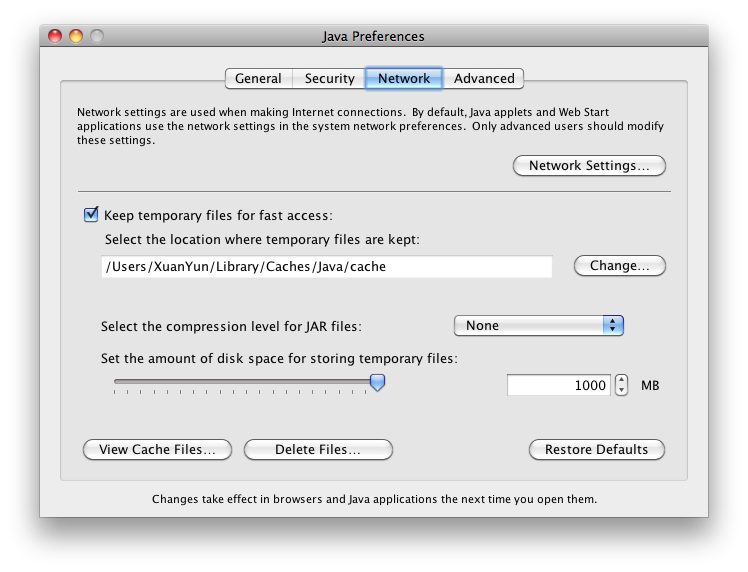Select the Network tab
The image size is (748, 572).
[x=404, y=78]
